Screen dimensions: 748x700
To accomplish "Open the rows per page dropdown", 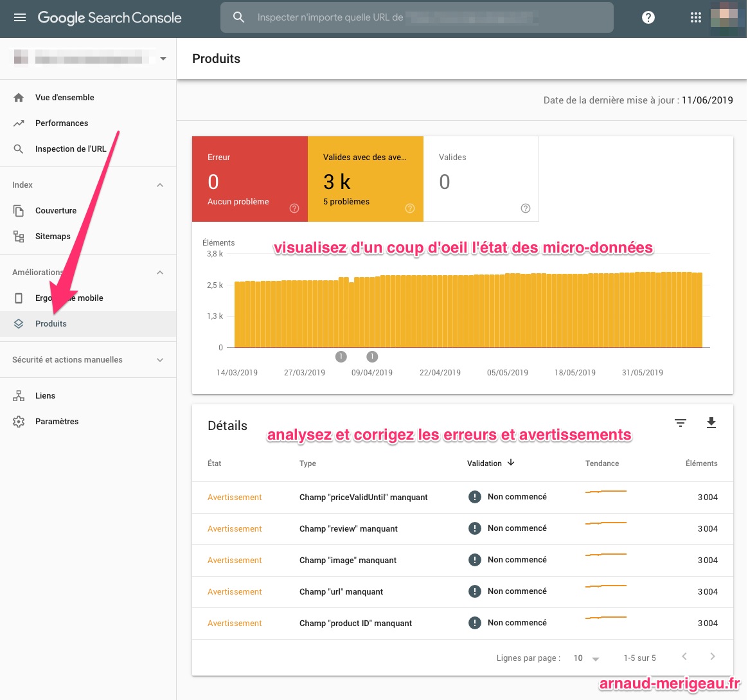I will (x=586, y=658).
